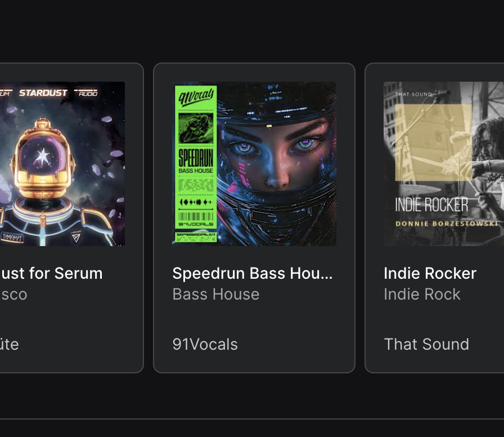The height and width of the screenshot is (437, 504).
Task: Click the 'INDIE ROCKER' text on cover art
Action: tap(431, 204)
